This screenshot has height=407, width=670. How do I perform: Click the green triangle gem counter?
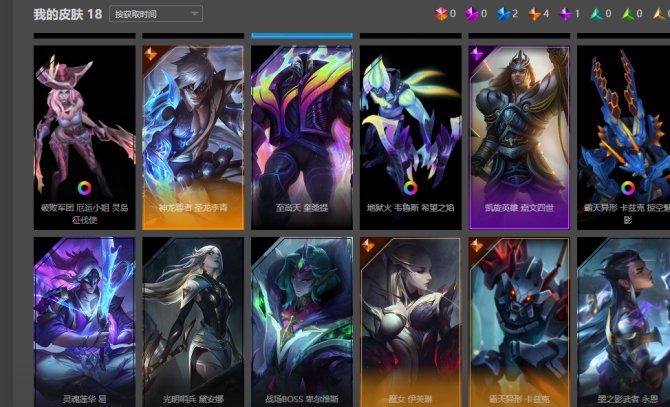click(x=632, y=14)
